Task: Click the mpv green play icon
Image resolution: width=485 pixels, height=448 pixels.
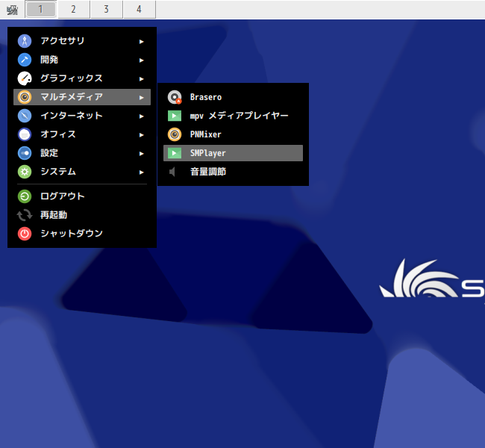Action: point(175,116)
